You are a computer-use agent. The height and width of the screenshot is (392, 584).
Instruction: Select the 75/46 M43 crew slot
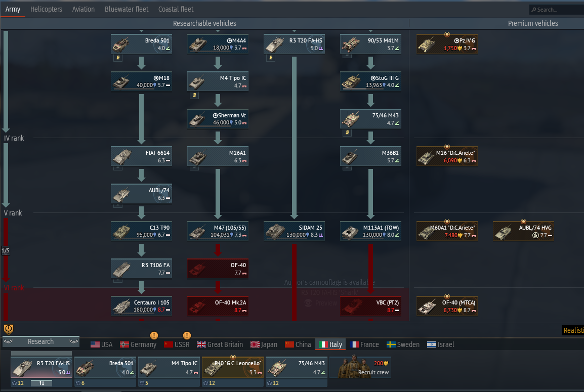pyautogui.click(x=296, y=367)
